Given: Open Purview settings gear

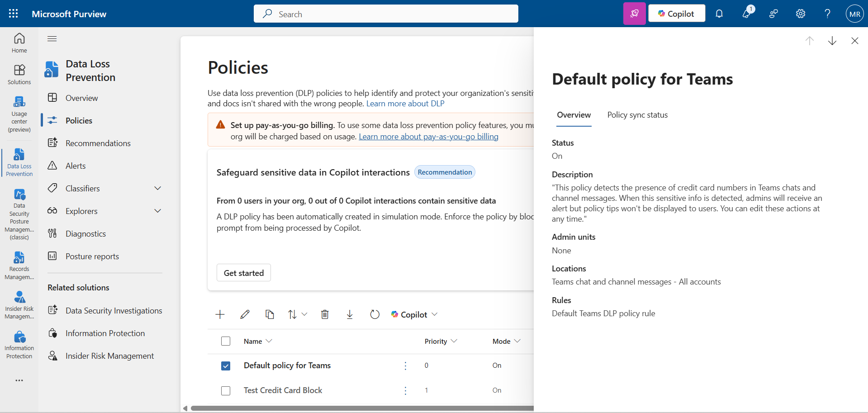Looking at the screenshot, I should point(800,14).
